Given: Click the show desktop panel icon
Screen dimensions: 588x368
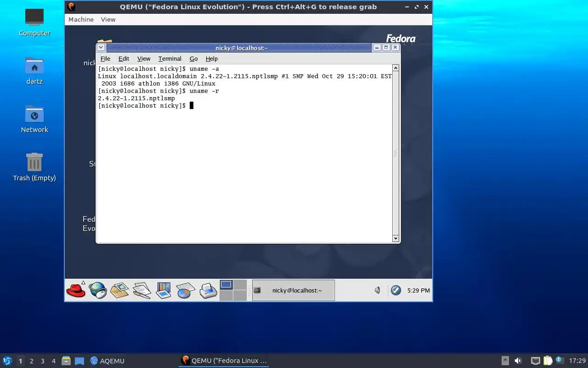Looking at the screenshot, I should (x=79, y=361).
